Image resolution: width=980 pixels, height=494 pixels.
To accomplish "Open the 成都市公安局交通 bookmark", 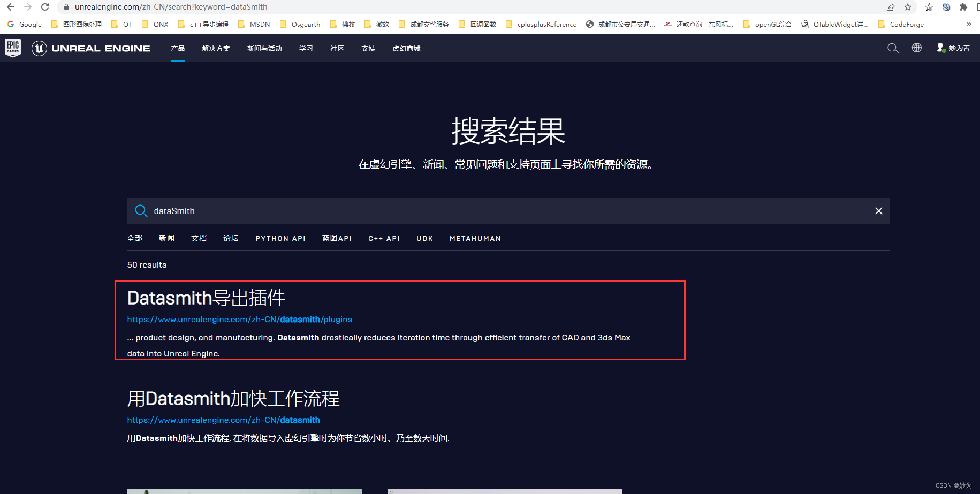I will click(620, 24).
